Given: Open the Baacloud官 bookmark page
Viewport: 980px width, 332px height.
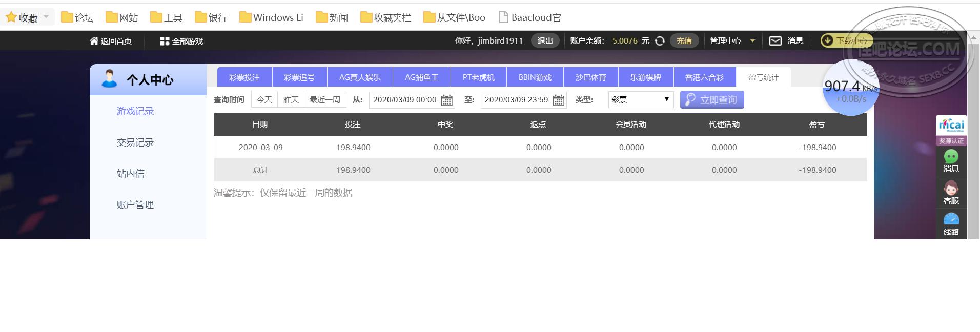Looking at the screenshot, I should tap(530, 18).
